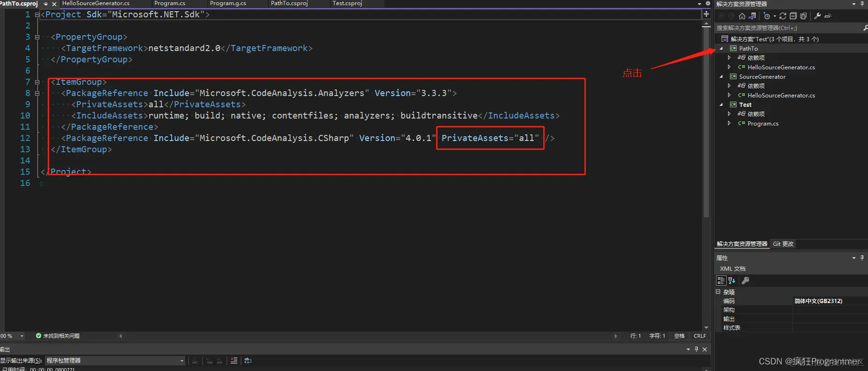The image size is (868, 371).
Task: Open the pending changes filter dropdown arrow
Action: pyautogui.click(x=775, y=16)
